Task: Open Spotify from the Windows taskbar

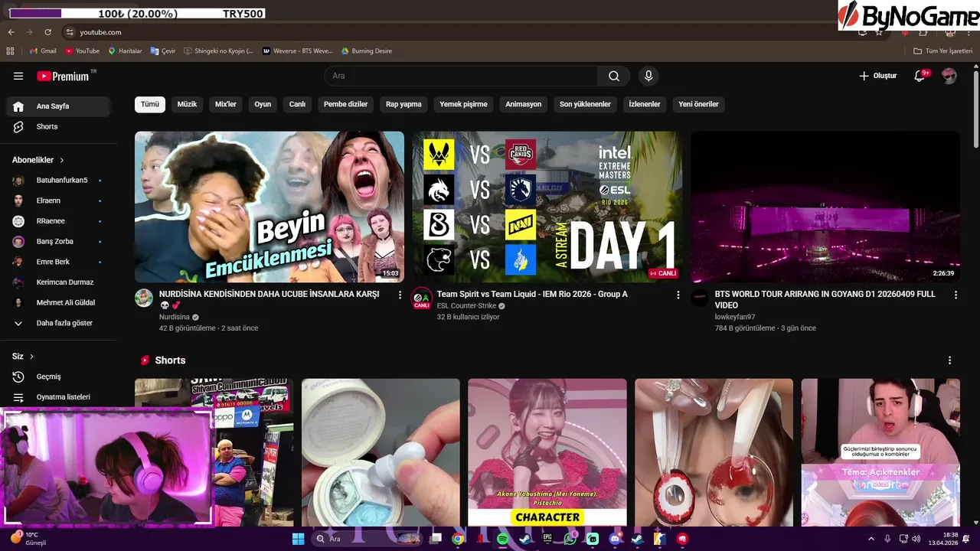Action: [502, 539]
